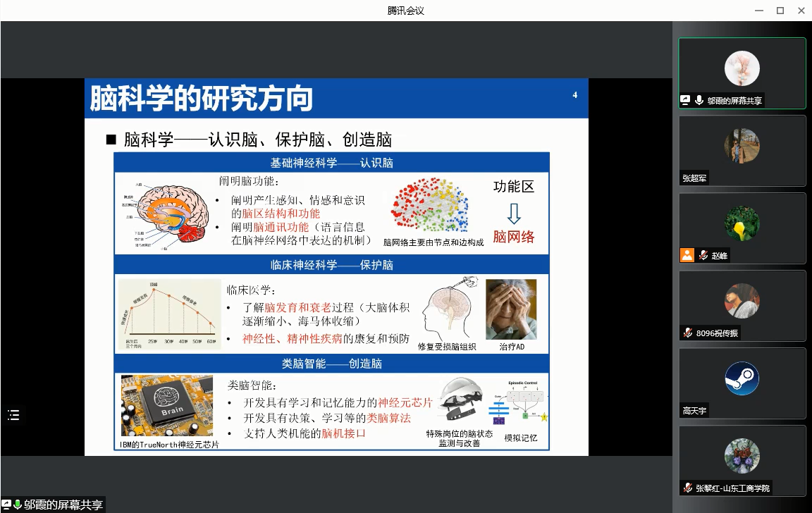Click the 邬霞的屏幕共享 label at bottom-left
This screenshot has width=812, height=513.
click(x=63, y=505)
